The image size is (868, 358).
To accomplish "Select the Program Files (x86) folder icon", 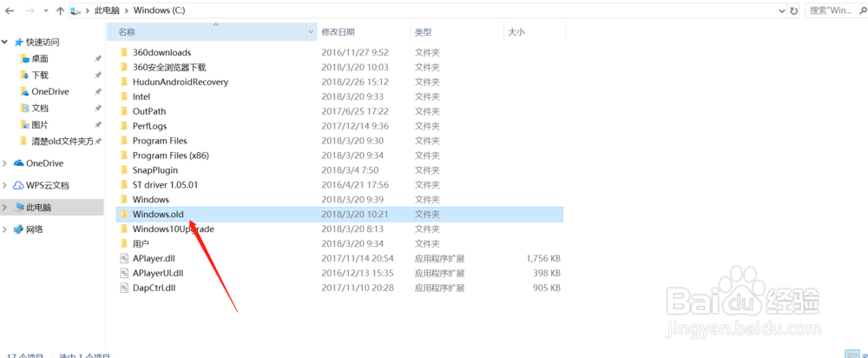I will coord(124,156).
